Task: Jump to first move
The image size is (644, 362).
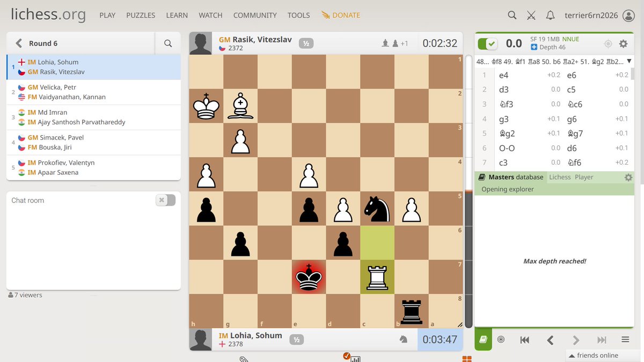Action: (525, 339)
